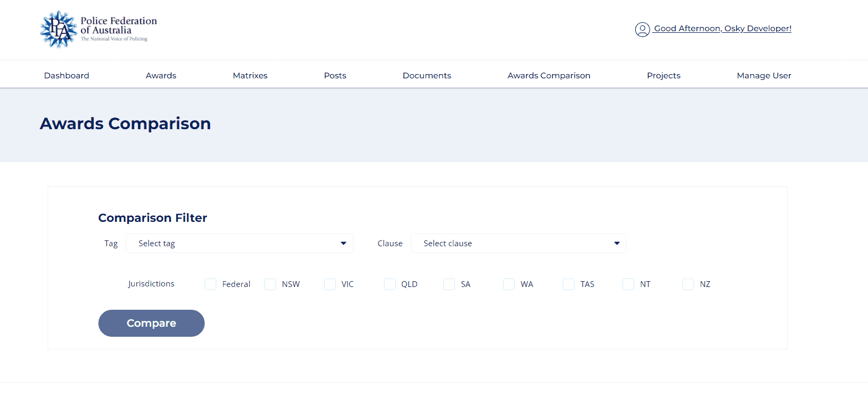Click the Comparison Filter heading
The image size is (868, 404).
(x=152, y=218)
